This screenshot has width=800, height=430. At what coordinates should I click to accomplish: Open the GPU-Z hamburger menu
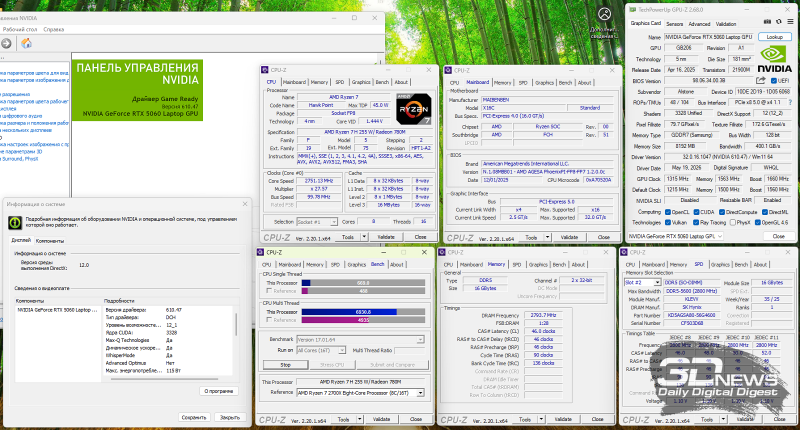click(790, 22)
